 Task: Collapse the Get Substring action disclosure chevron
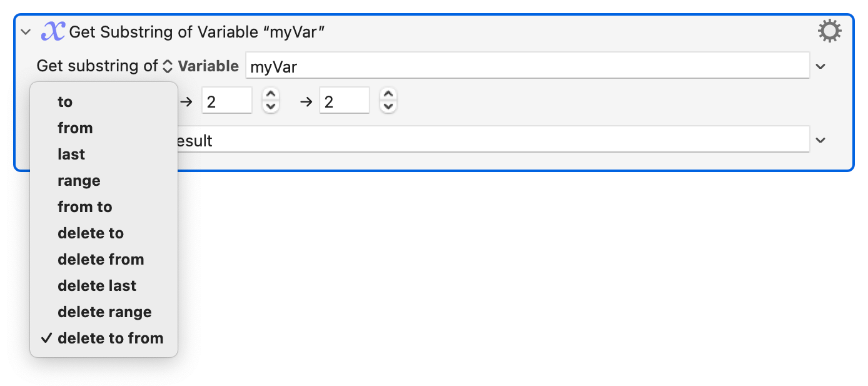[x=26, y=32]
